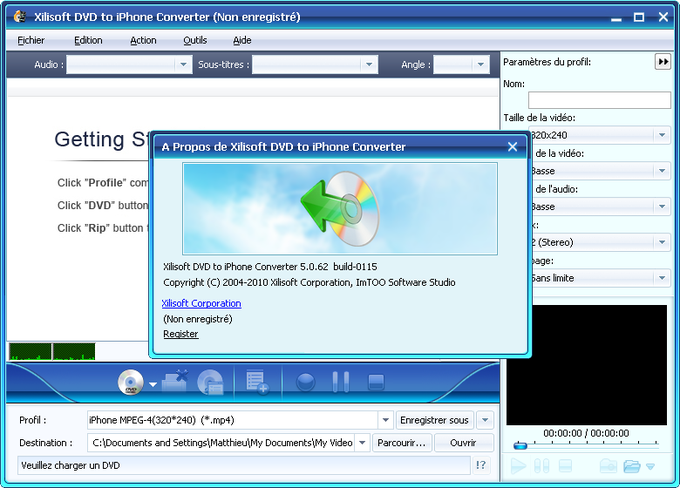This screenshot has height=488, width=680.
Task: Click the DVD info window icon
Action: click(x=211, y=382)
